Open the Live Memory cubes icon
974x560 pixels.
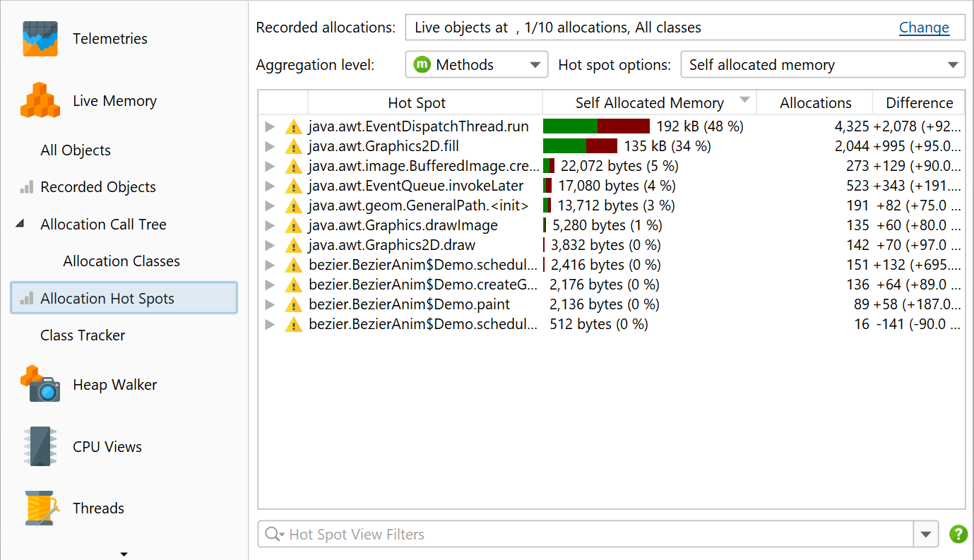40,100
